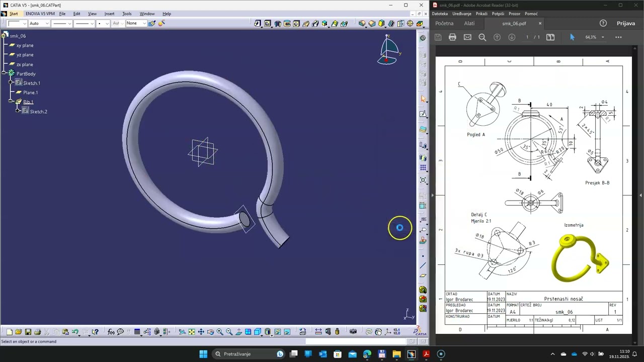This screenshot has height=362, width=644.
Task: Open the Adobe Acrobat taskbar icon
Action: click(x=426, y=354)
